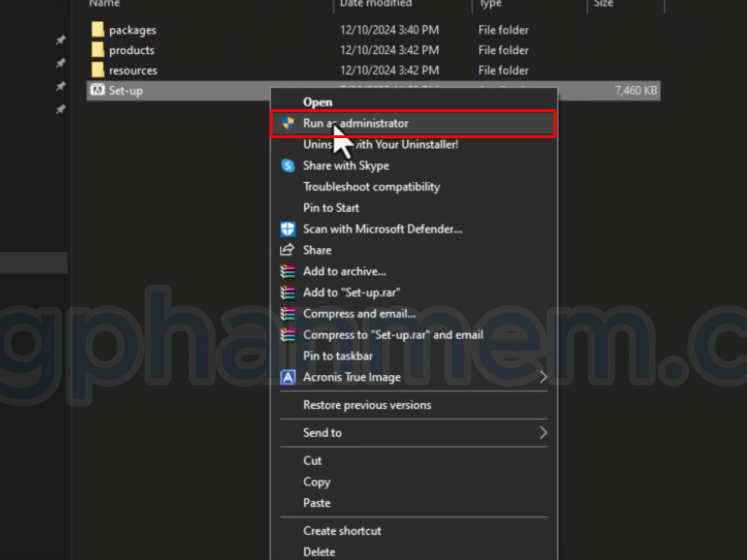747x560 pixels.
Task: Choose Troubleshoot compatibility
Action: [x=371, y=187]
